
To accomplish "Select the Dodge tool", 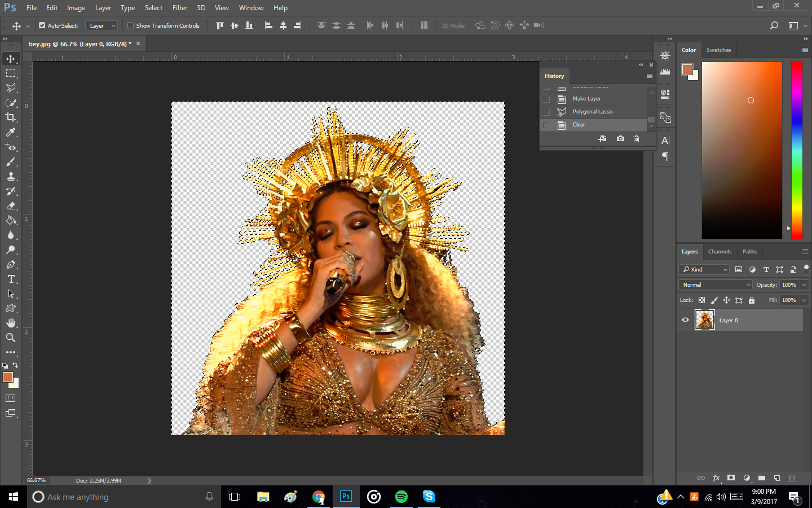I will 11,249.
